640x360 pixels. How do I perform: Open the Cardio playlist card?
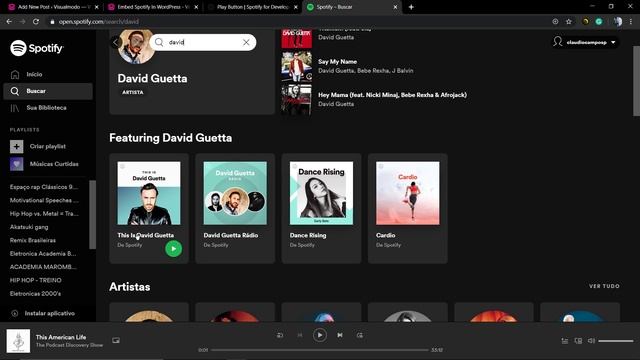(408, 209)
